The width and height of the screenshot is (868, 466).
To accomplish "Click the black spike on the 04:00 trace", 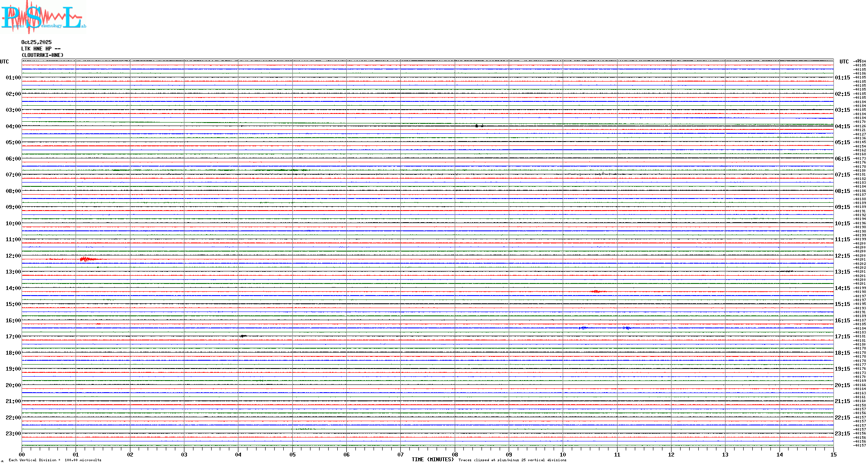I will click(x=477, y=126).
